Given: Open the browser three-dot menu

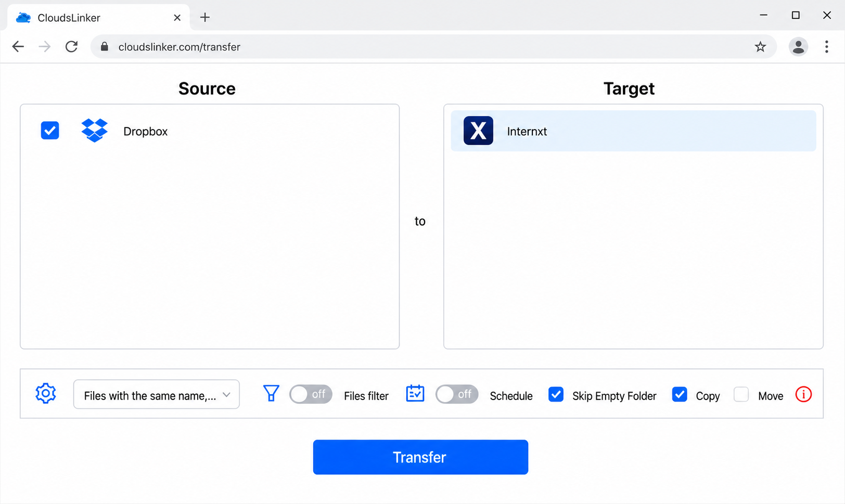Looking at the screenshot, I should (x=826, y=47).
